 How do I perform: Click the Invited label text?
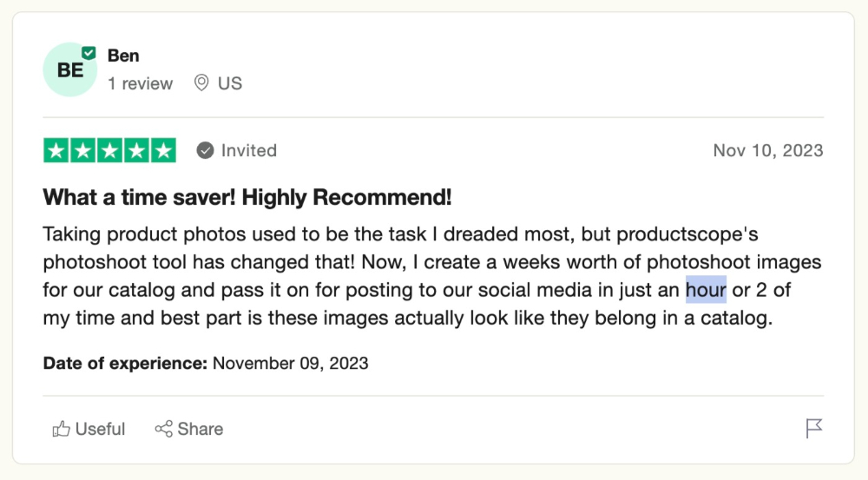coord(249,150)
